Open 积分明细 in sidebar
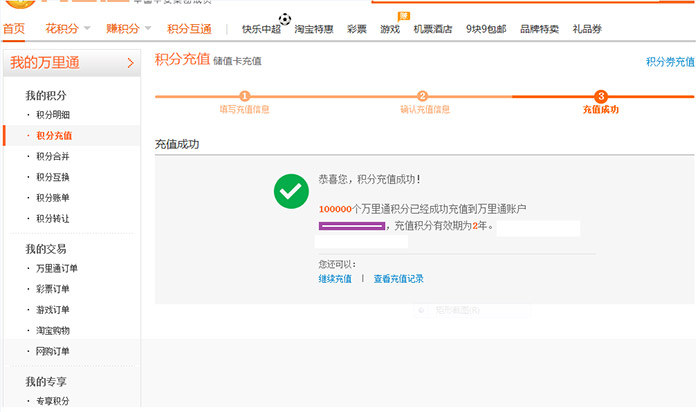Viewport: 700px width, 412px height. [x=53, y=115]
